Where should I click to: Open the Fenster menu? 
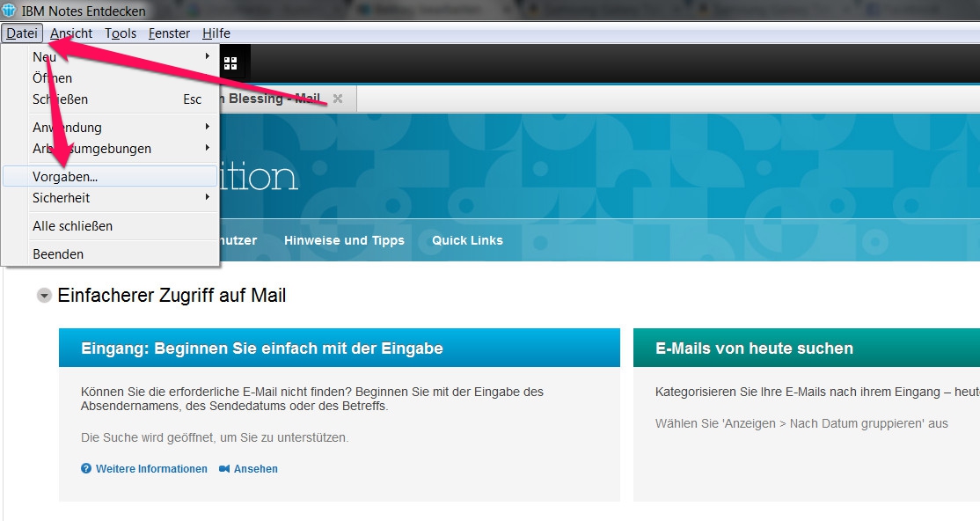[x=169, y=33]
